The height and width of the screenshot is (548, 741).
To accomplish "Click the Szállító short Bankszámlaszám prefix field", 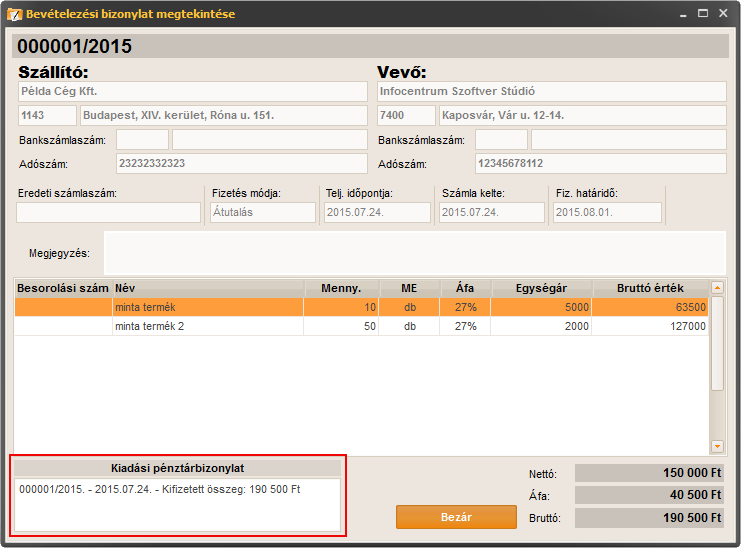I will [x=142, y=140].
